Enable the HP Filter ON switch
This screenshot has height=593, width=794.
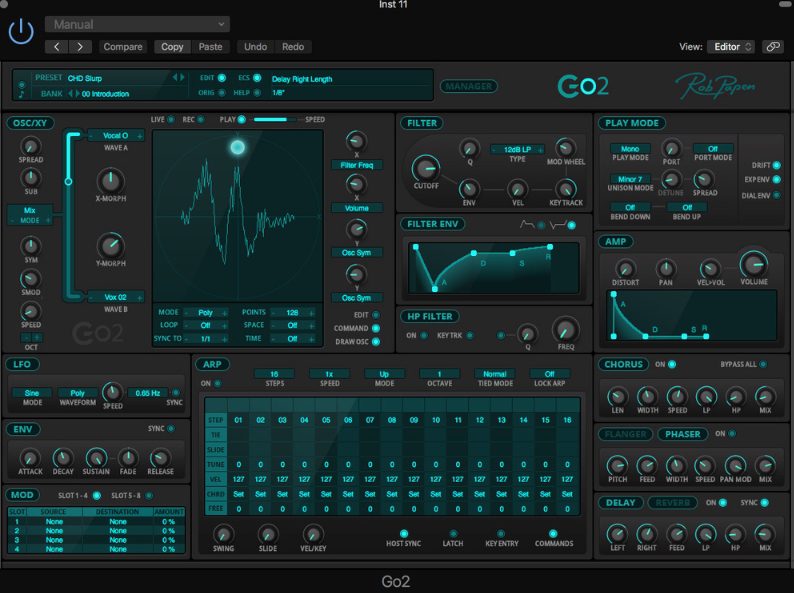point(423,335)
